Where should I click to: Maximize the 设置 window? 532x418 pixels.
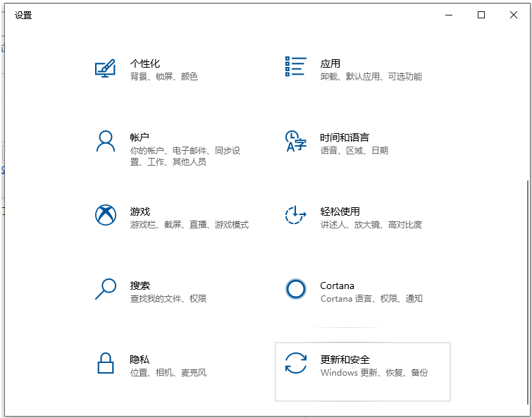481,15
